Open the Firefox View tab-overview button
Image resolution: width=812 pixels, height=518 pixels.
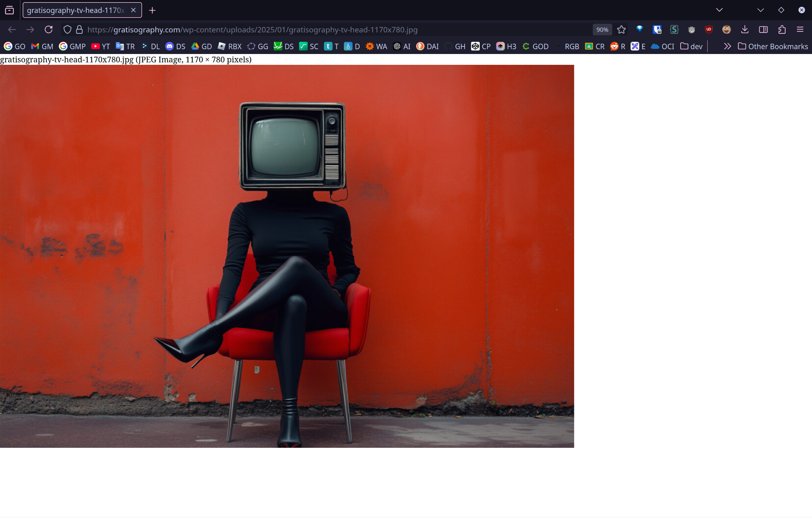9,10
